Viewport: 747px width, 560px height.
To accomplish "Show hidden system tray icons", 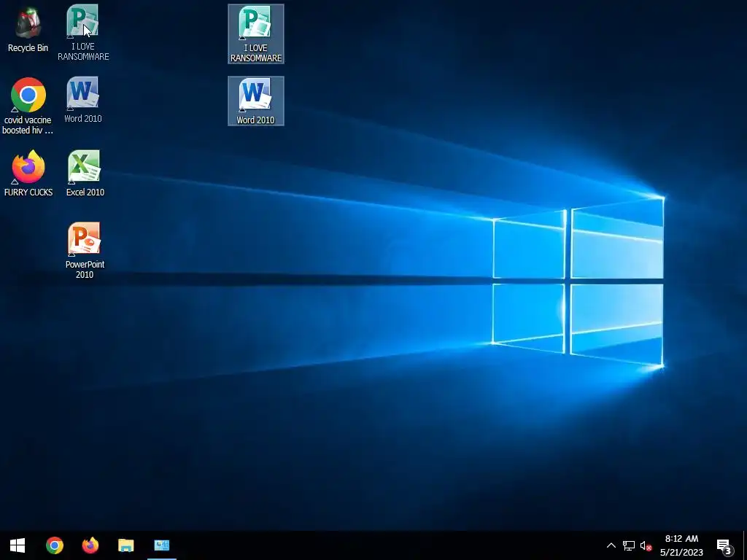I will coord(611,545).
